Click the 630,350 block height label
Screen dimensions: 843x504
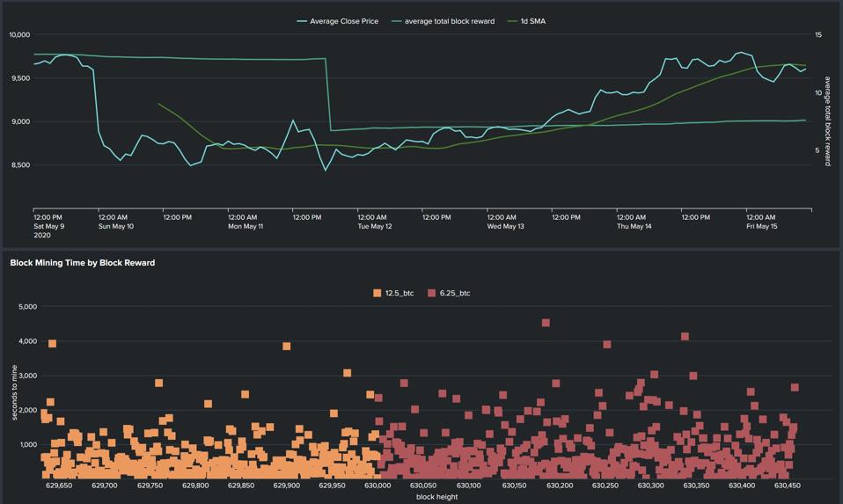(x=696, y=486)
